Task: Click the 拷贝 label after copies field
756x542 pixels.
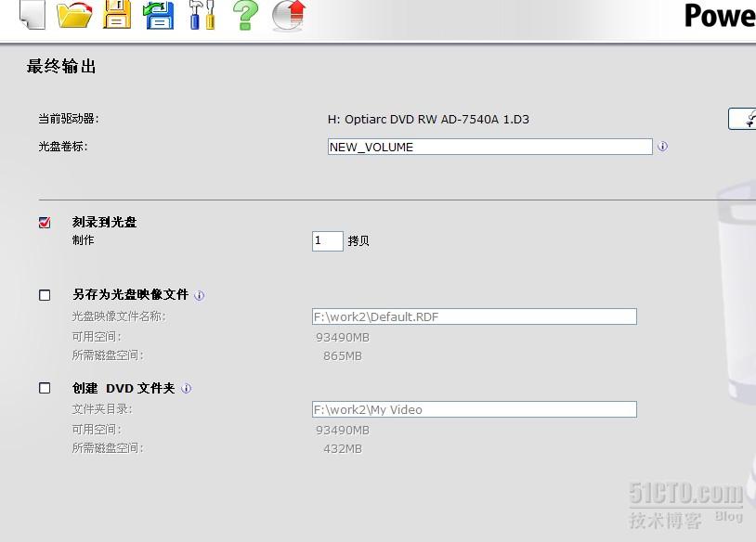Action: 358,241
